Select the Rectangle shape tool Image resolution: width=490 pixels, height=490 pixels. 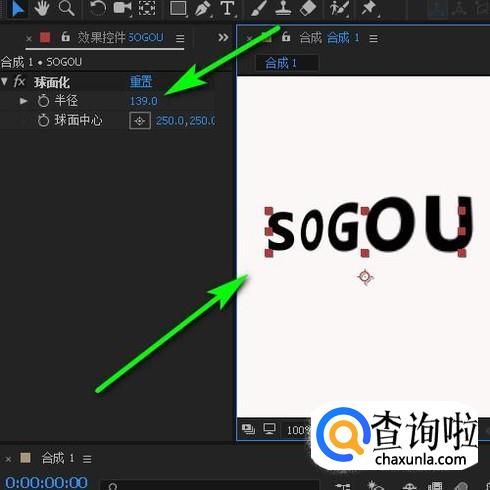[x=178, y=9]
